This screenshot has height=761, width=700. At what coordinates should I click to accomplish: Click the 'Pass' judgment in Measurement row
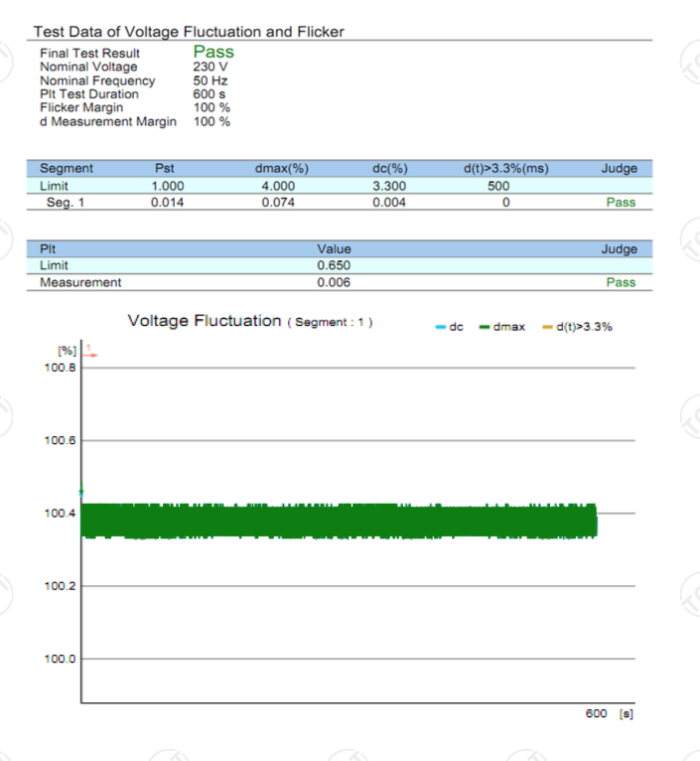point(621,282)
